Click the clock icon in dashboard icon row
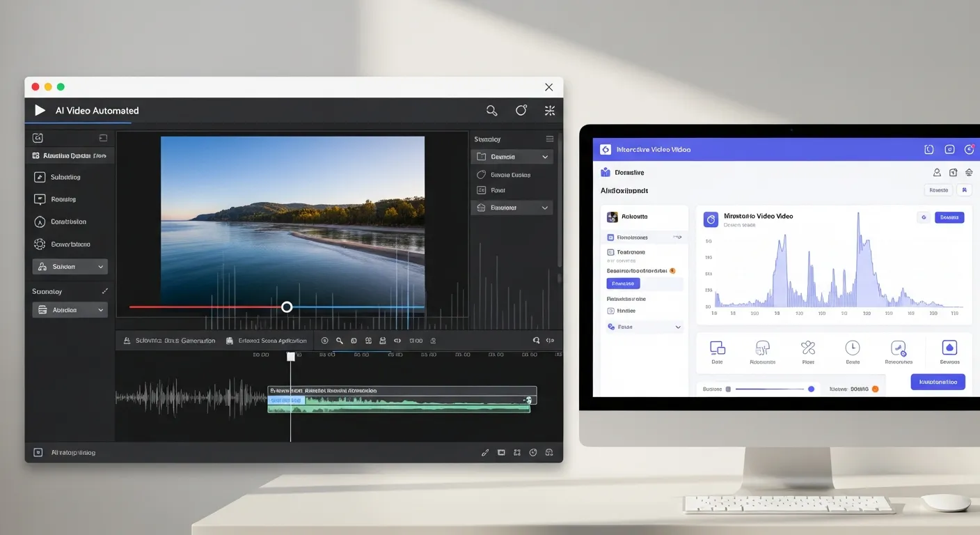The height and width of the screenshot is (535, 980). [852, 348]
